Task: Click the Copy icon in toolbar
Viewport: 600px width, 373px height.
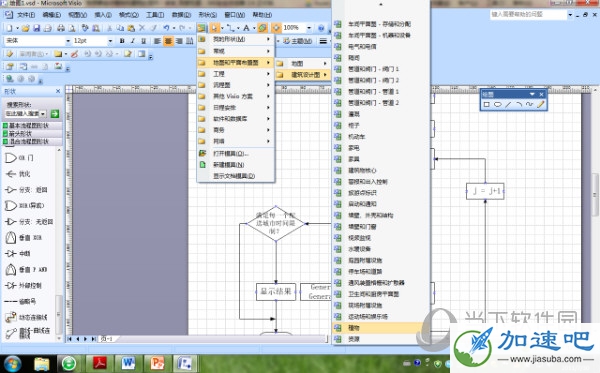Action: click(x=120, y=28)
